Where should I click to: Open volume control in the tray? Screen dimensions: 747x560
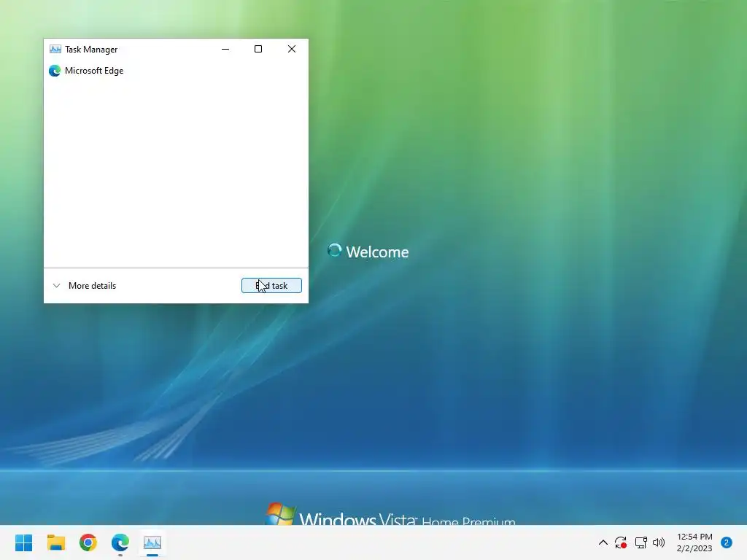pos(659,542)
